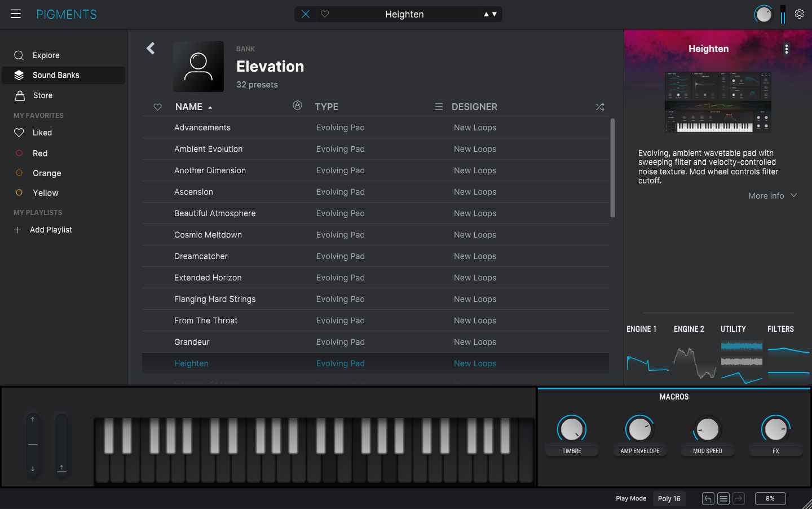Clear the Heighten search with the X icon
The width and height of the screenshot is (812, 509).
[305, 14]
